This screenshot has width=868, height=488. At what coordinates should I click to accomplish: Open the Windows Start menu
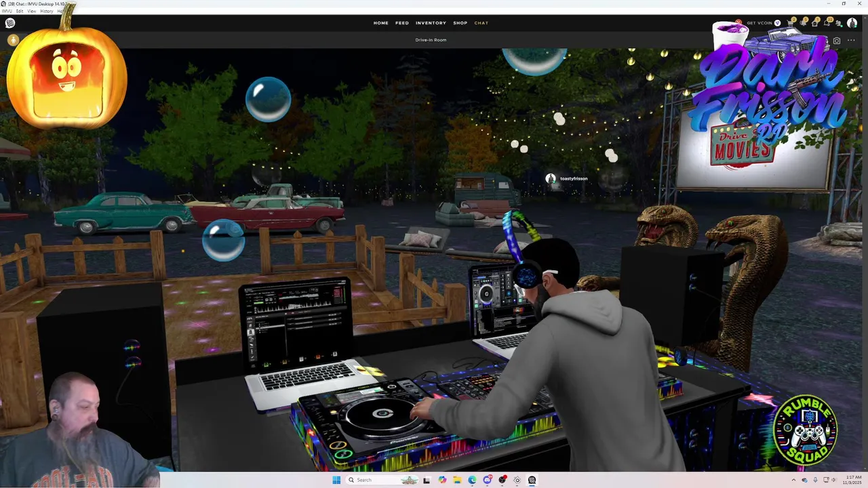[336, 480]
